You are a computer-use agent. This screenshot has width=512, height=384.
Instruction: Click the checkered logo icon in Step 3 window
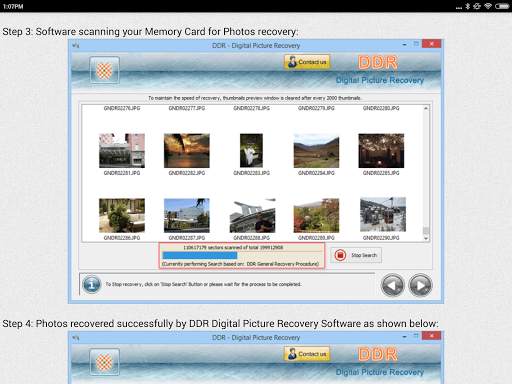coord(104,70)
